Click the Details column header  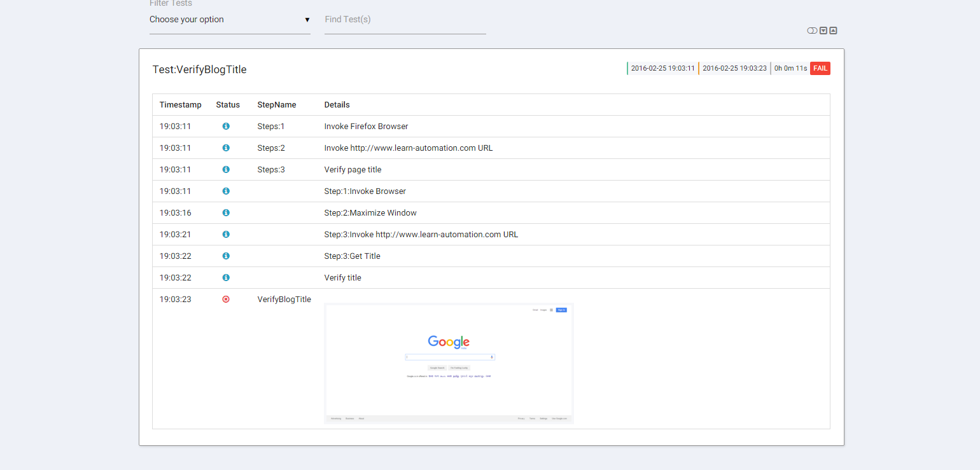(337, 104)
